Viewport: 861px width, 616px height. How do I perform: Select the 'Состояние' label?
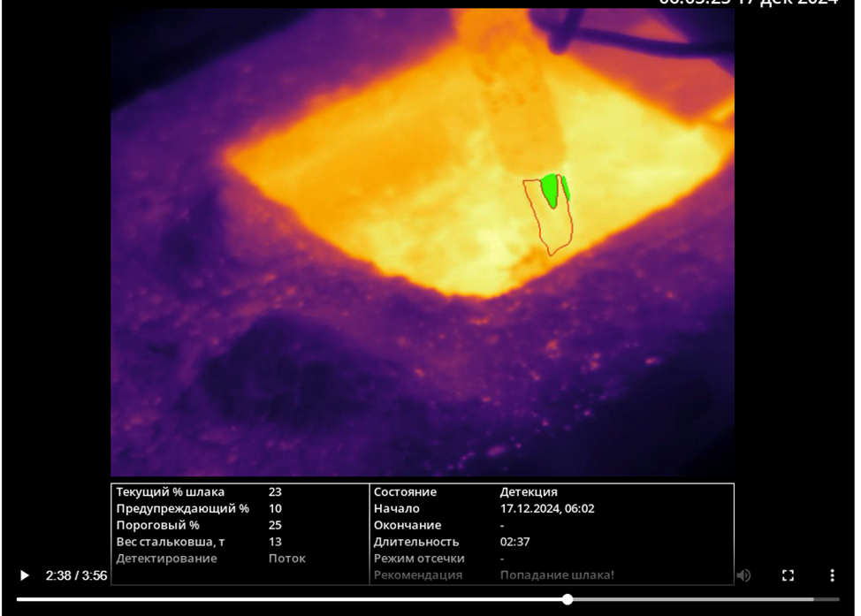[x=405, y=492]
